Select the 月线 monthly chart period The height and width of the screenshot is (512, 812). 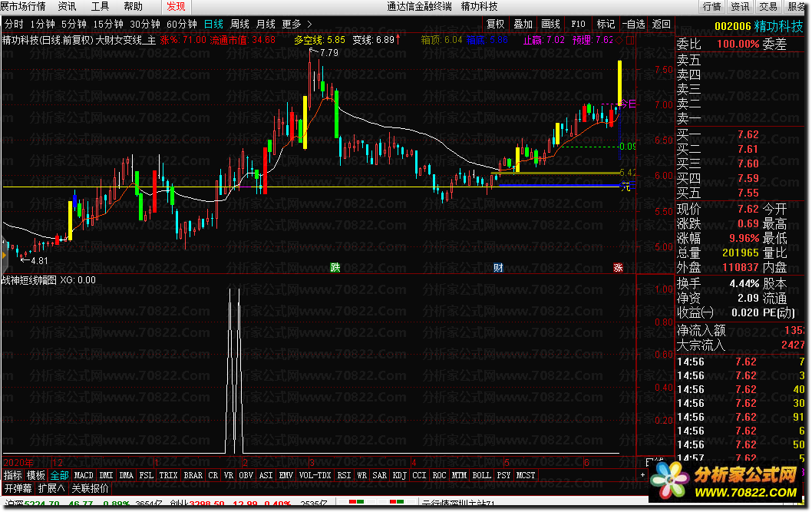266,25
